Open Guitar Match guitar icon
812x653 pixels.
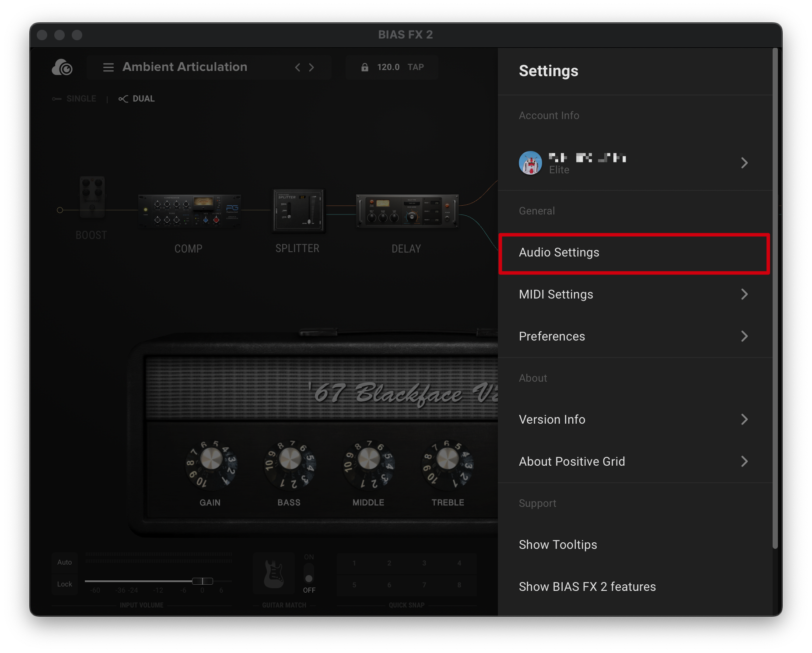click(x=274, y=574)
